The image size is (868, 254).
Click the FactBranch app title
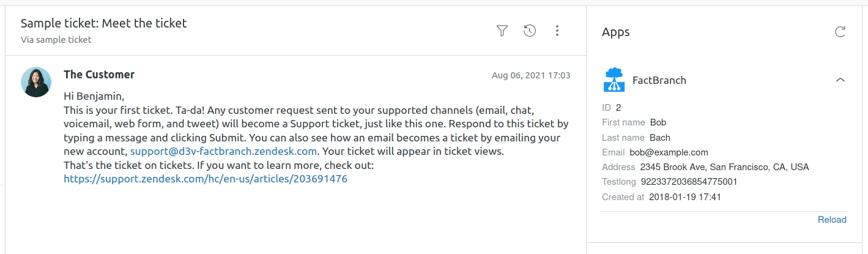coord(659,80)
